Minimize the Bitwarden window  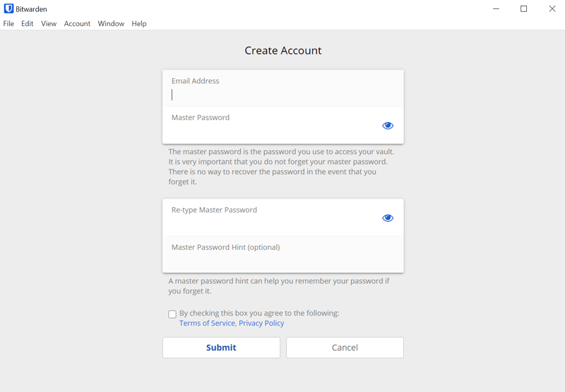496,8
